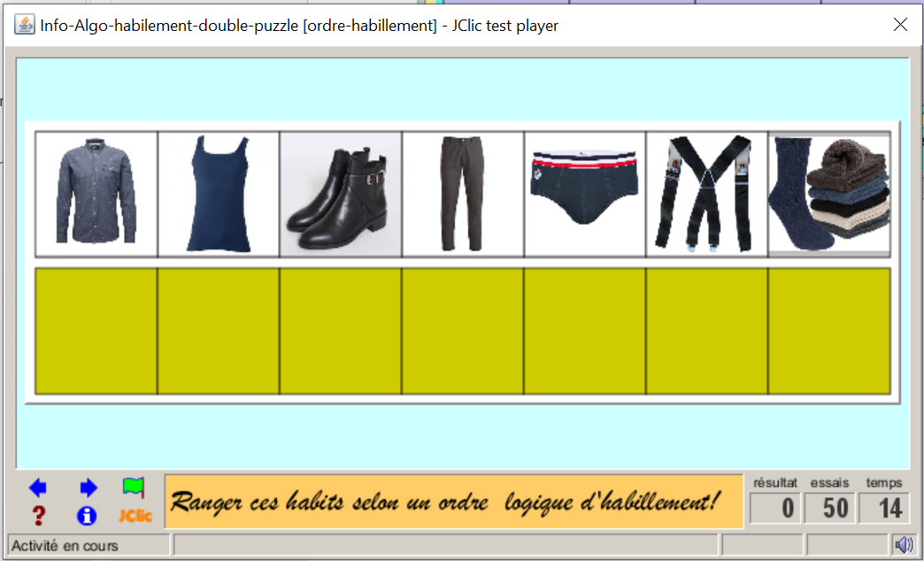Select the underwear briefs picture
Screen dimensions: 924x561
point(585,194)
